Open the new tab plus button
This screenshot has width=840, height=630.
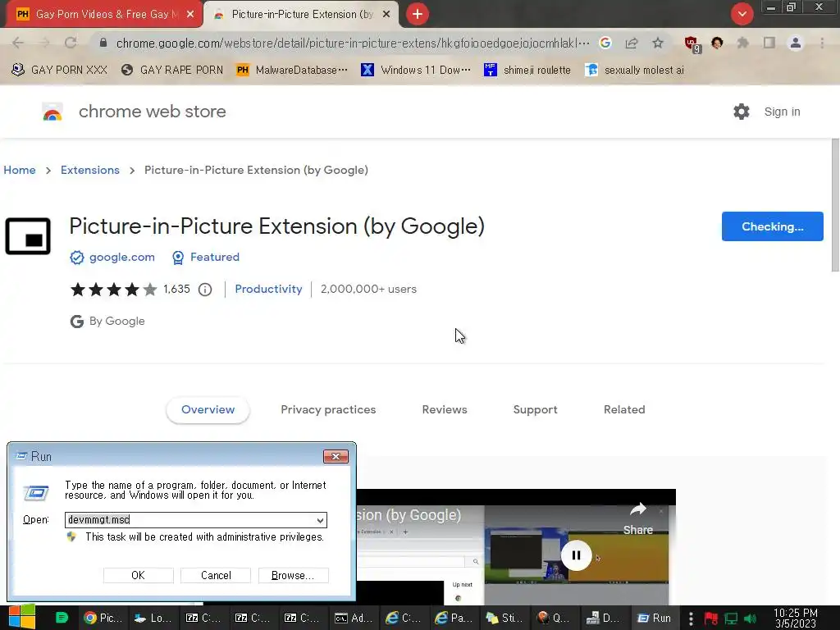coord(418,14)
